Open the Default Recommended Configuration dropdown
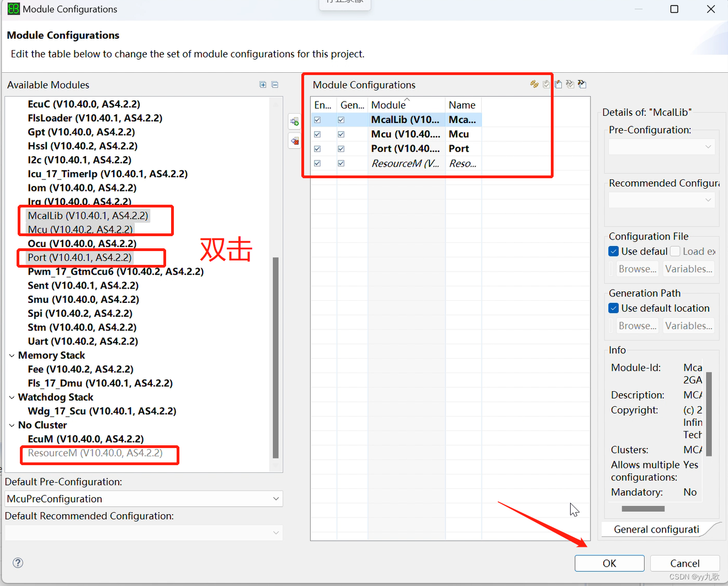This screenshot has width=728, height=586. 144,532
